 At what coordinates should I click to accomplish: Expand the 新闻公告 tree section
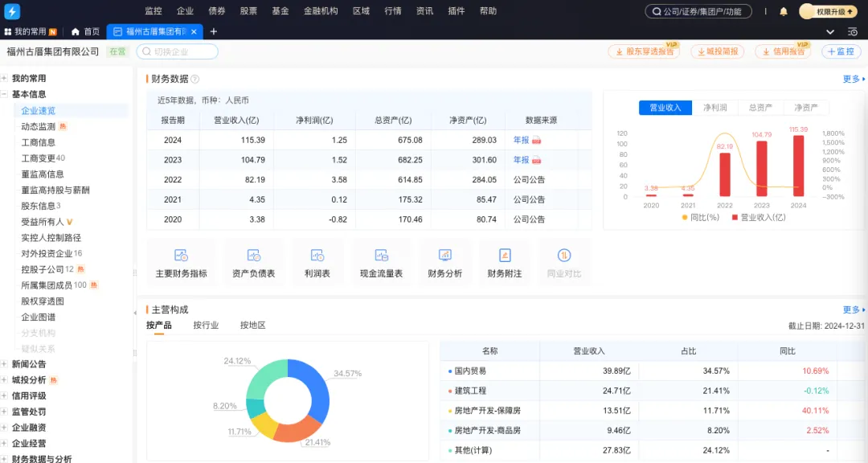pyautogui.click(x=4, y=364)
